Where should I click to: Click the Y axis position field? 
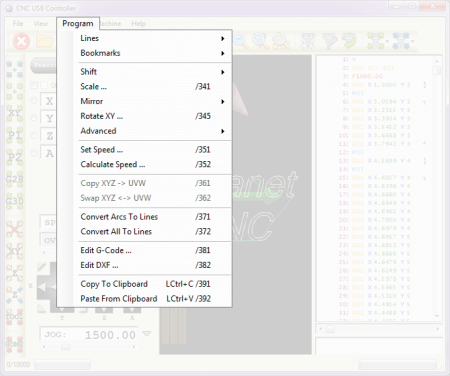tap(49, 118)
